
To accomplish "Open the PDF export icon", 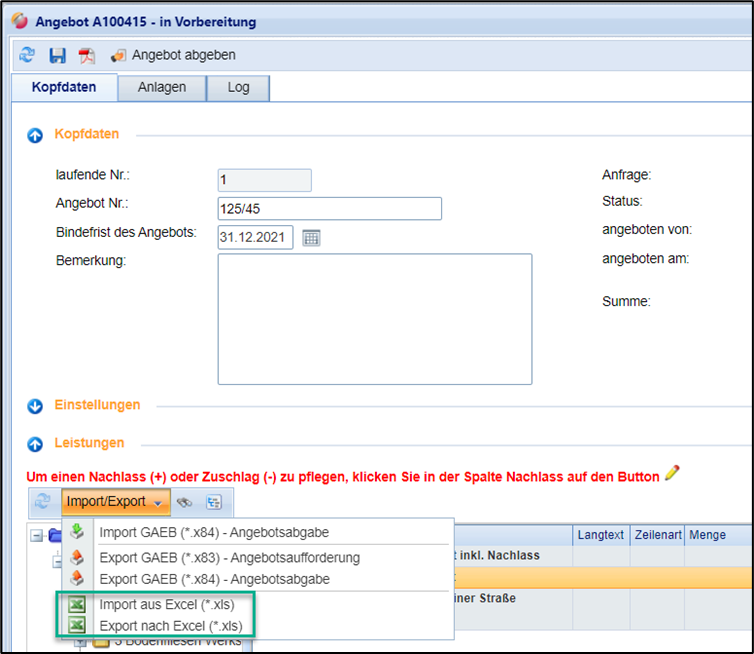I will pos(86,55).
